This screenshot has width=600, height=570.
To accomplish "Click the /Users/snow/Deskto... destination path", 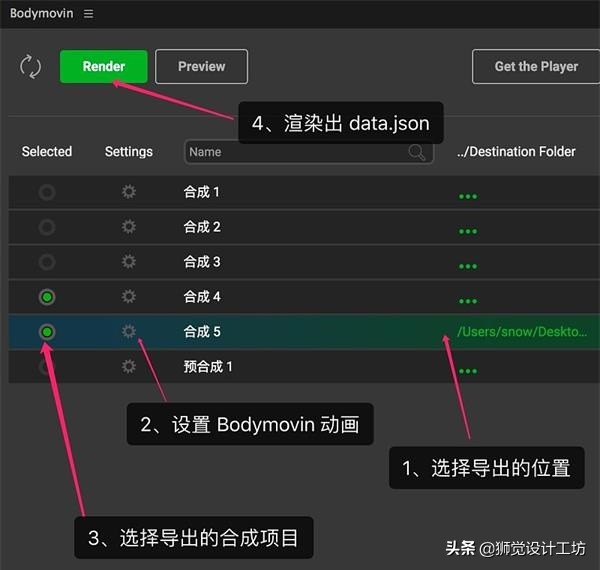I will (x=522, y=332).
